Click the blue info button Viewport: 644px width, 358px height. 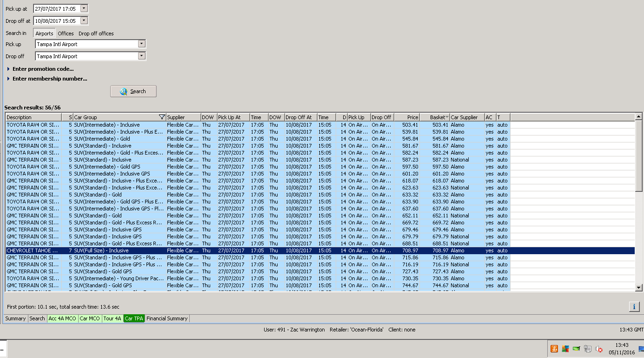[633, 306]
